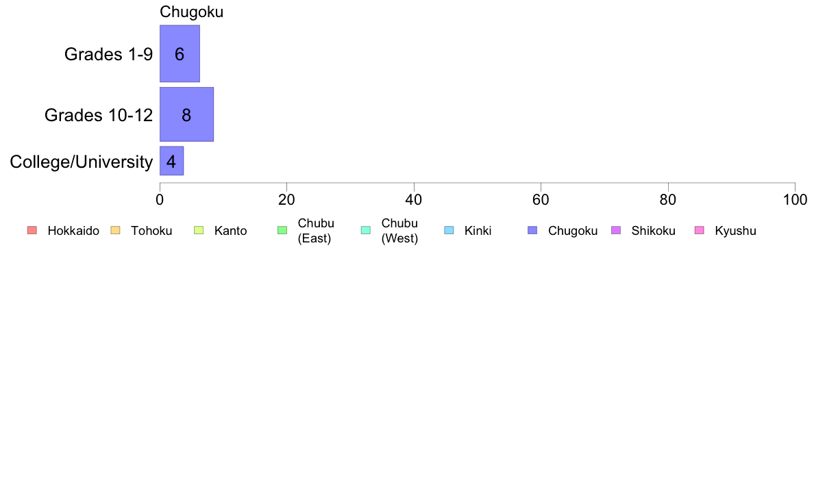Click the Kinki light blue legend swatch
This screenshot has height=504, width=814.
[x=449, y=231]
